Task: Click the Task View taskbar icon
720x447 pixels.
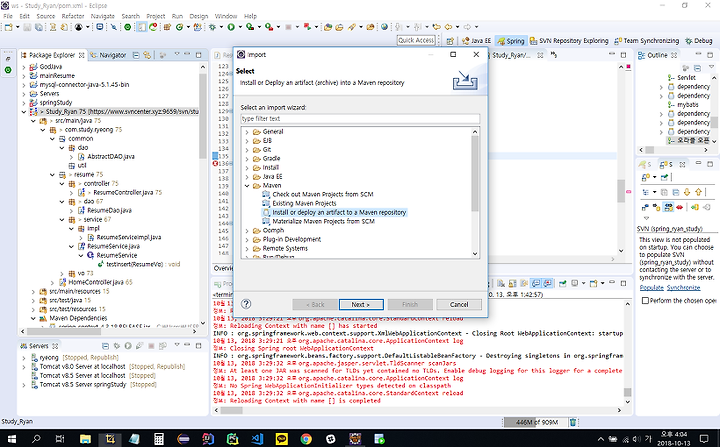Action: click(x=60, y=438)
